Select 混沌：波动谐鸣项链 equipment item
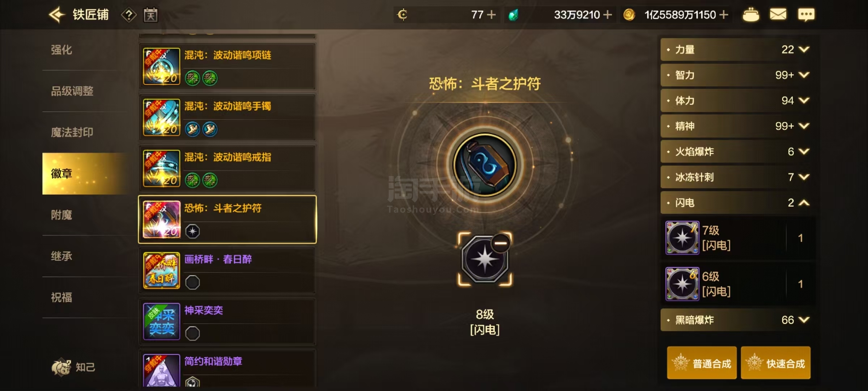Viewport: 868px width, 391px height. 227,66
